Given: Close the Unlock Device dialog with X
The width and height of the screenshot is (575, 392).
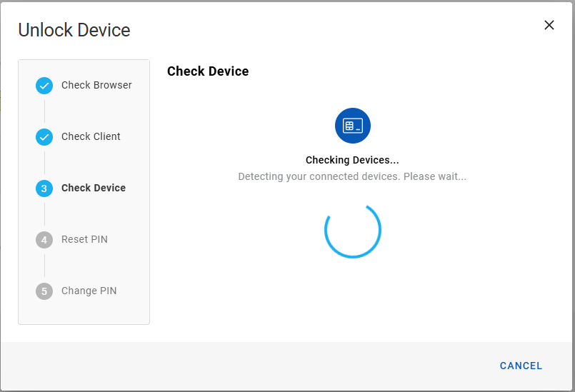Looking at the screenshot, I should (x=549, y=25).
